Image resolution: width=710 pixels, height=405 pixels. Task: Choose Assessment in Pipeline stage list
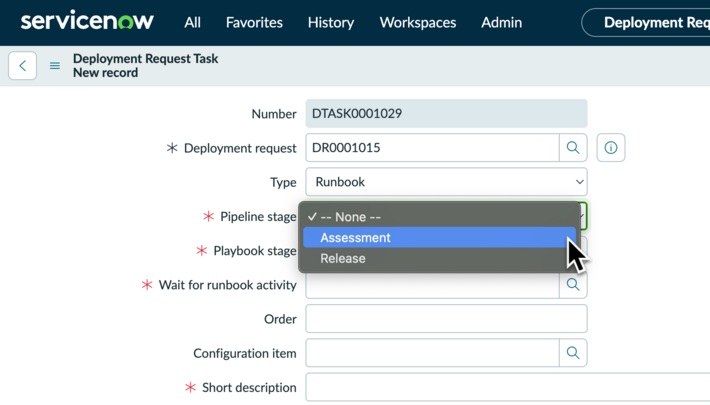(x=439, y=237)
